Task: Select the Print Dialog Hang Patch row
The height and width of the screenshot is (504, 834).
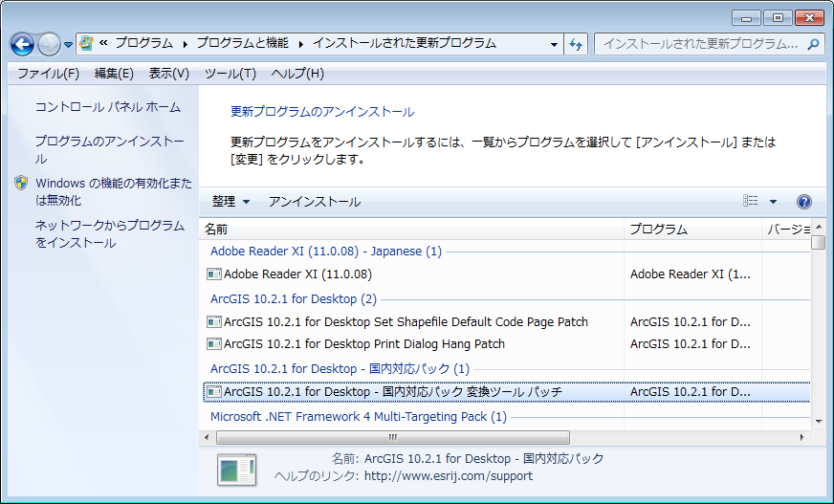Action: pos(506,344)
